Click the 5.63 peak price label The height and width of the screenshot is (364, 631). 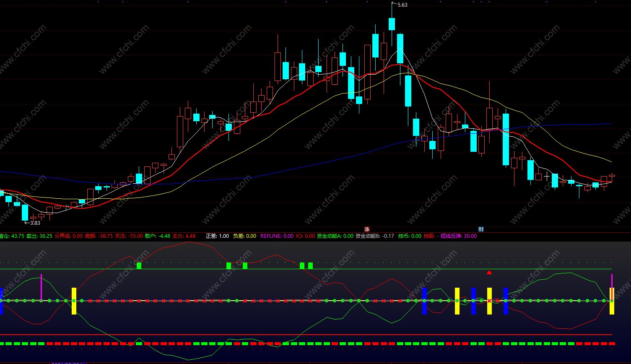[402, 5]
